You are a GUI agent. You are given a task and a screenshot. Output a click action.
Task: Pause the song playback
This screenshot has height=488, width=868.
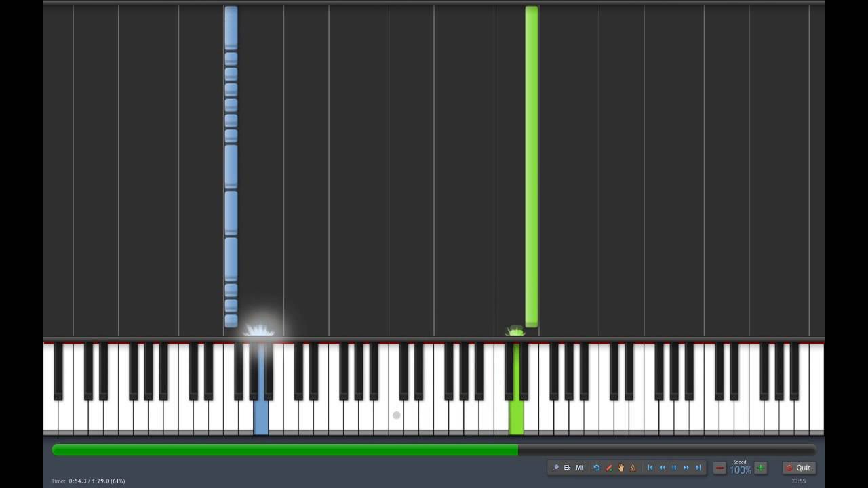coord(674,468)
